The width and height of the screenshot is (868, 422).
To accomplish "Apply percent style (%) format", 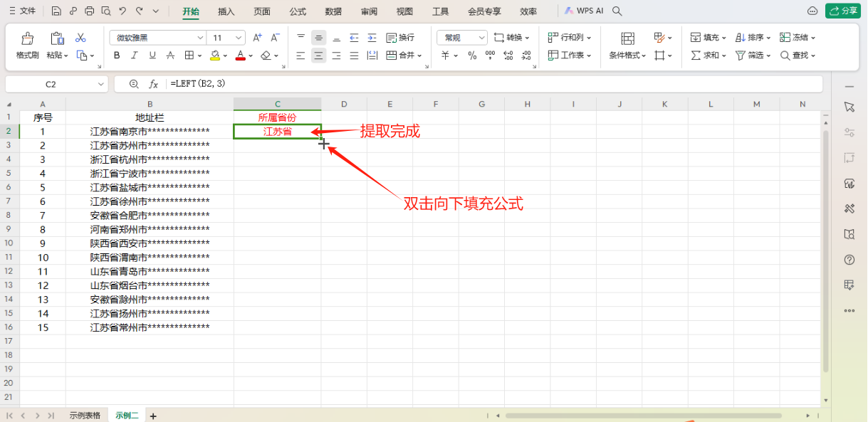I will click(472, 55).
